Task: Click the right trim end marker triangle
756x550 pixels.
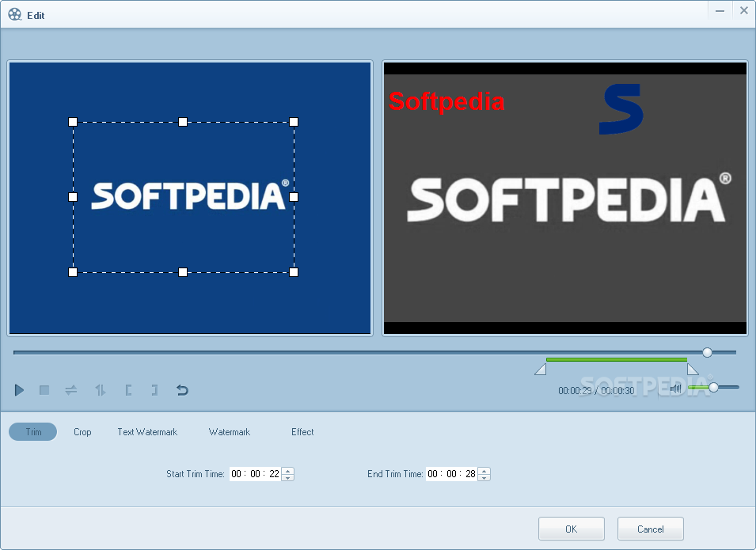Action: point(693,370)
